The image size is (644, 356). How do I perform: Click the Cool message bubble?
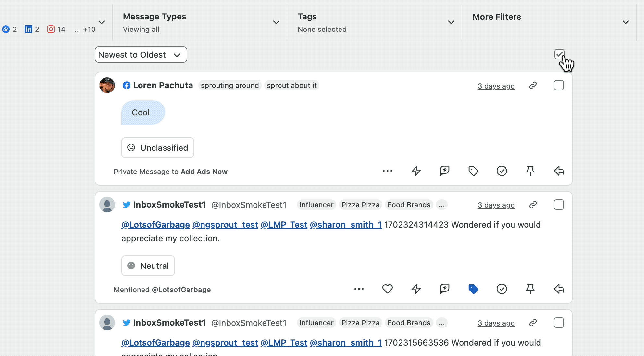click(x=143, y=112)
